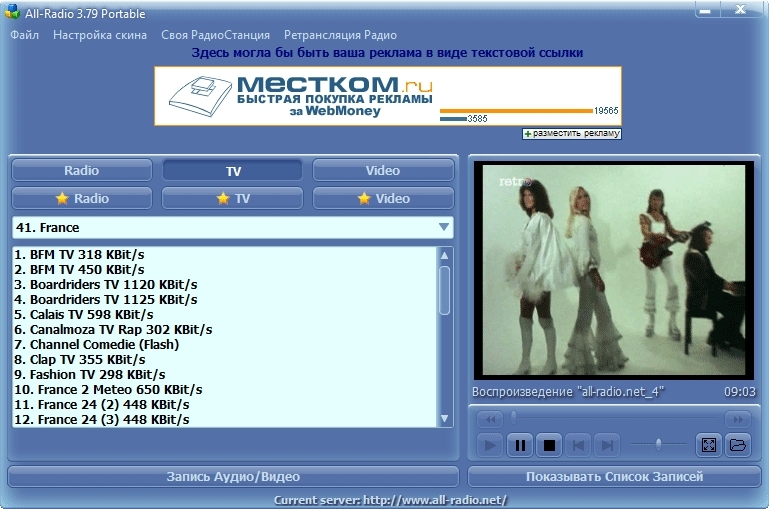The height and width of the screenshot is (509, 769).
Task: Click the open file folder icon
Action: tap(738, 444)
